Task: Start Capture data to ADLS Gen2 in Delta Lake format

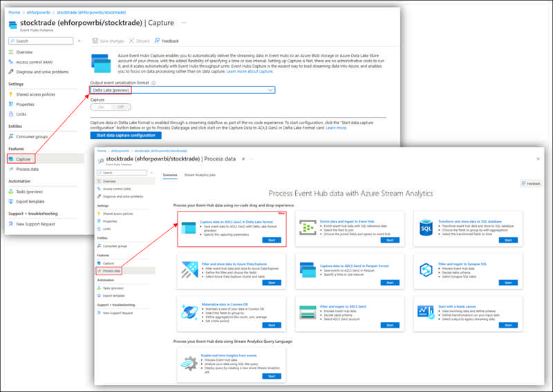Action: tap(272, 241)
